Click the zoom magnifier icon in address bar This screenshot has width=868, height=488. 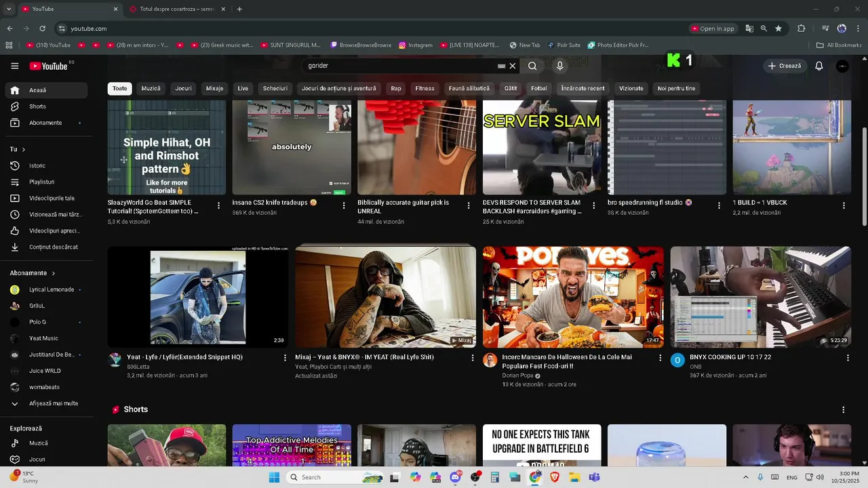pos(764,28)
